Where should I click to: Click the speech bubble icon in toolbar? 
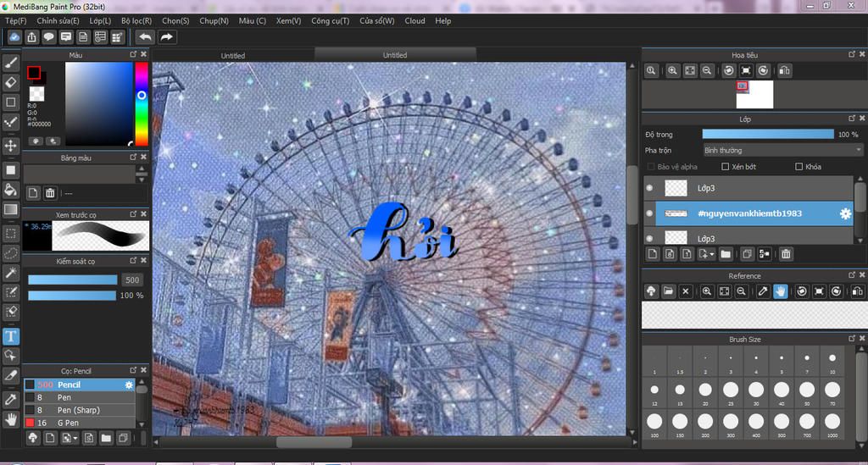point(48,37)
